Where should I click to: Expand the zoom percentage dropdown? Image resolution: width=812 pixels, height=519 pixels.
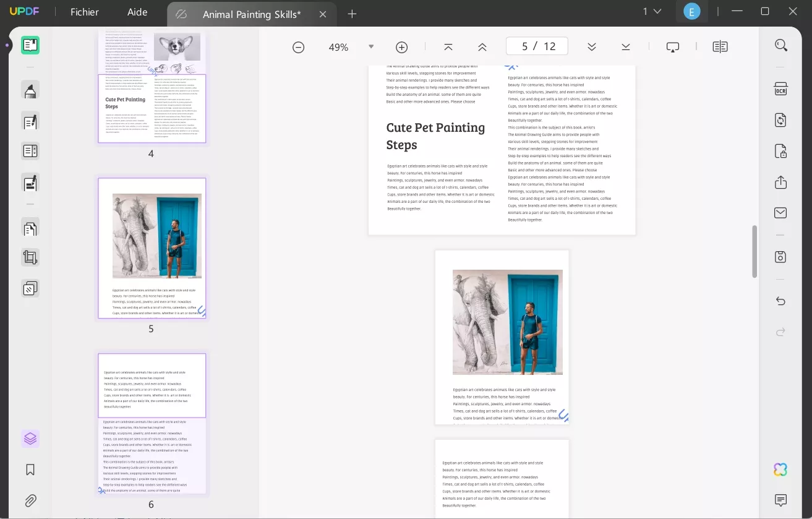(371, 46)
